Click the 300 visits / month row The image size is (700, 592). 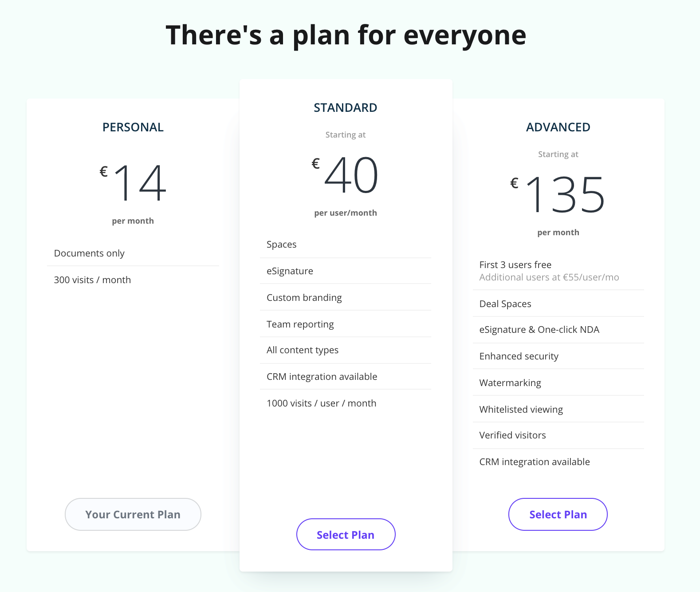click(133, 280)
